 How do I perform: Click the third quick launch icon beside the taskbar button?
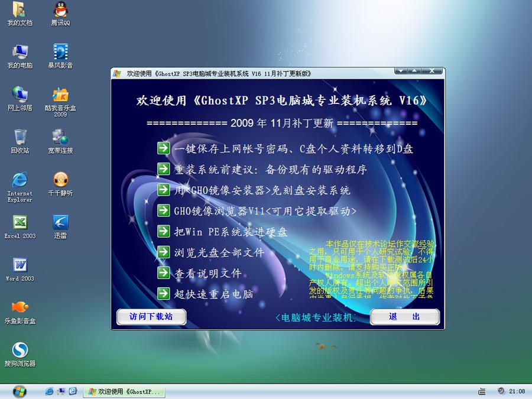[x=73, y=391]
